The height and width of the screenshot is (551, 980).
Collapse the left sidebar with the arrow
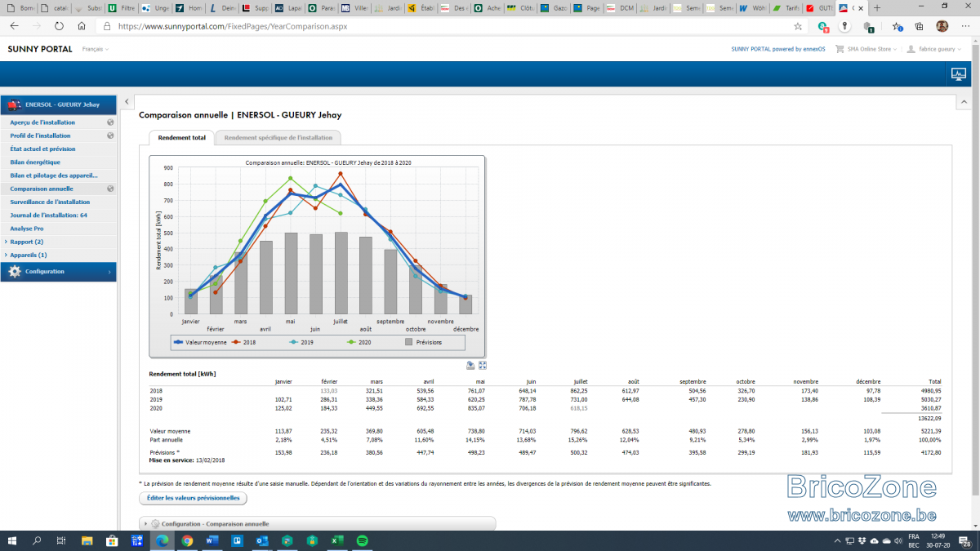coord(127,102)
